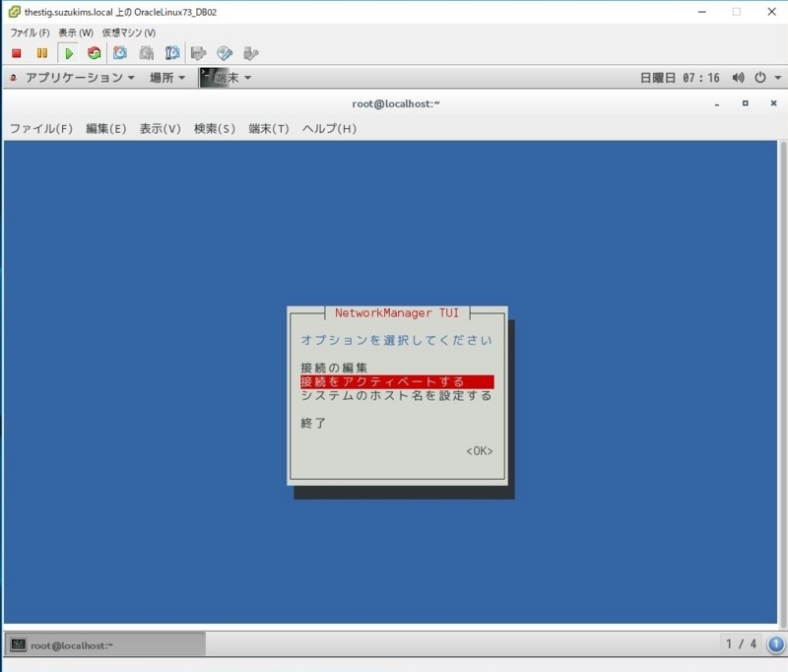Viewport: 788px width, 672px height.
Task: Minimize the root@localhost terminal window
Action: click(x=717, y=104)
